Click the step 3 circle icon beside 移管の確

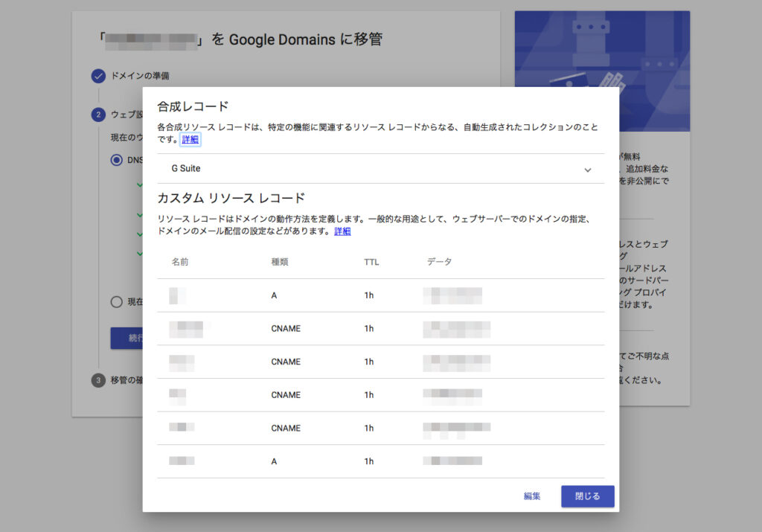point(98,380)
